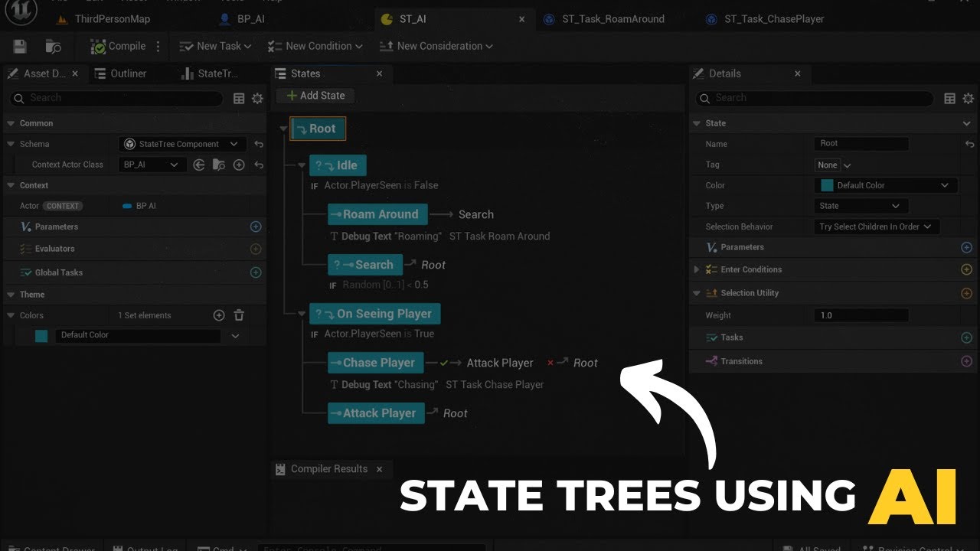Open the New Consideration dropdown

tap(436, 47)
